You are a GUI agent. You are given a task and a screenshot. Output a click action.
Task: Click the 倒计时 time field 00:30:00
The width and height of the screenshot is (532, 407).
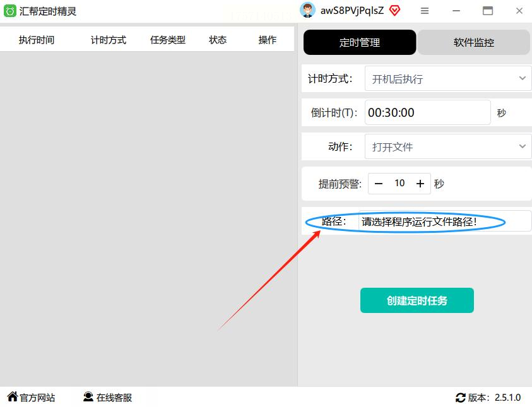pyautogui.click(x=427, y=112)
